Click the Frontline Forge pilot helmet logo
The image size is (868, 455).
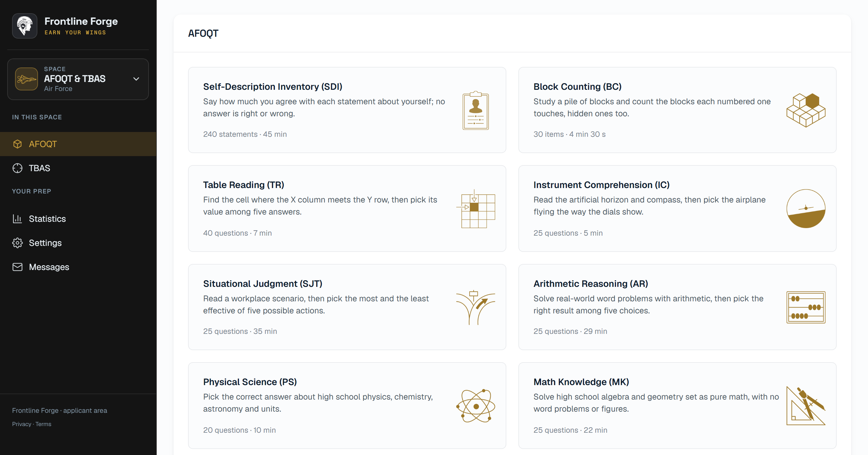25,26
